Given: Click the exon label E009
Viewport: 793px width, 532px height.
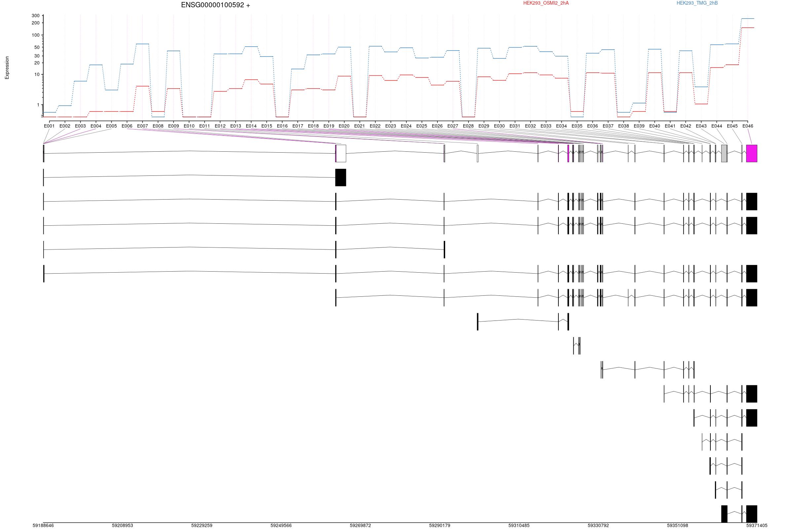Looking at the screenshot, I should (173, 126).
